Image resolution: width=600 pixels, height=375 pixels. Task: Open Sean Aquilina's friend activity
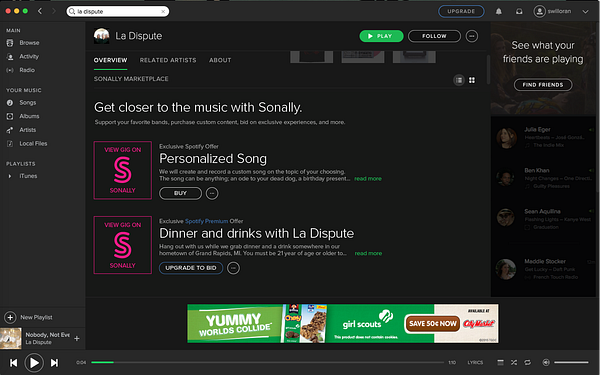point(543,219)
